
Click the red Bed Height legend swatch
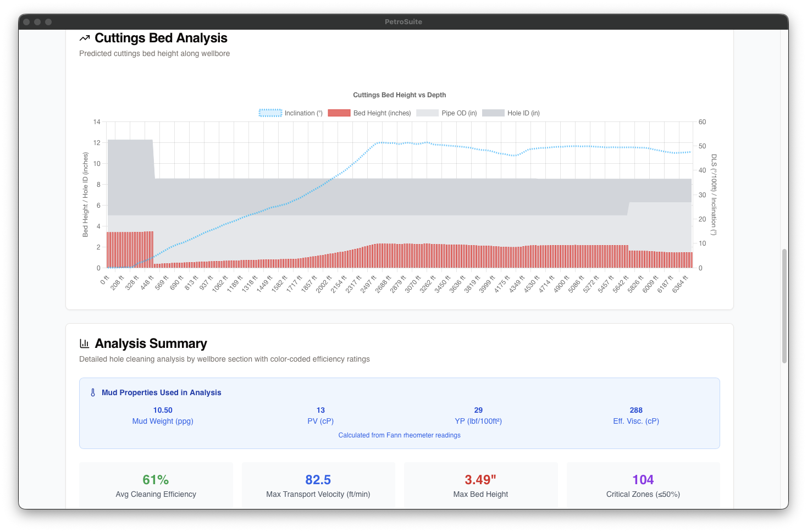[339, 113]
